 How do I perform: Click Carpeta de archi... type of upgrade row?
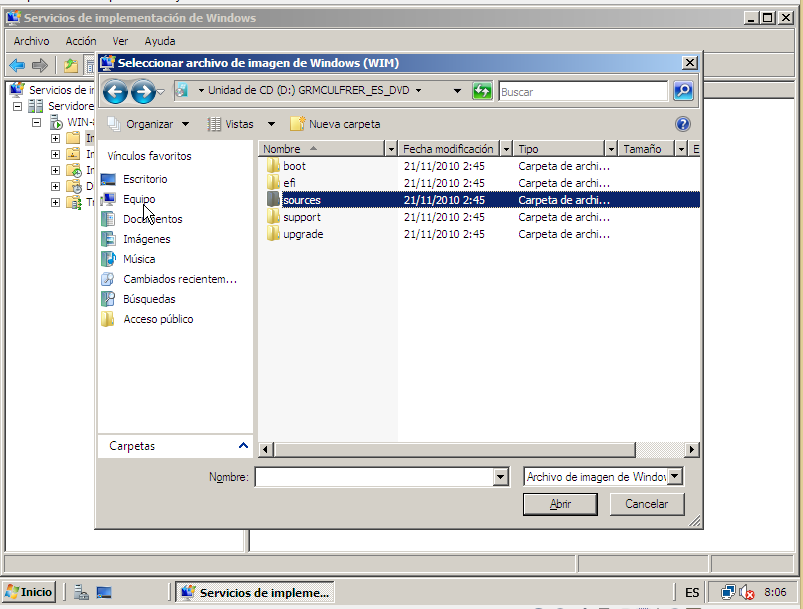coord(564,234)
